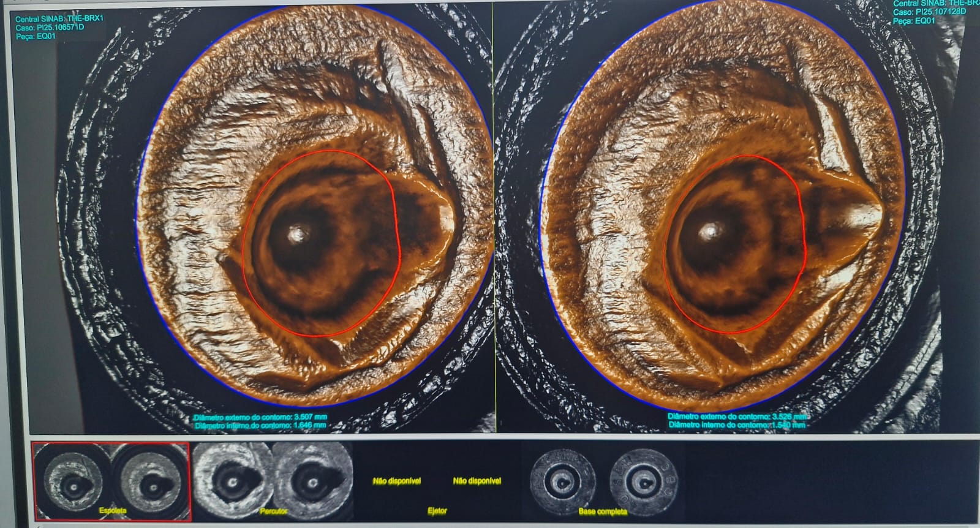Open the right Percutor thumbnail
This screenshot has height=528, width=980.
pyautogui.click(x=312, y=480)
